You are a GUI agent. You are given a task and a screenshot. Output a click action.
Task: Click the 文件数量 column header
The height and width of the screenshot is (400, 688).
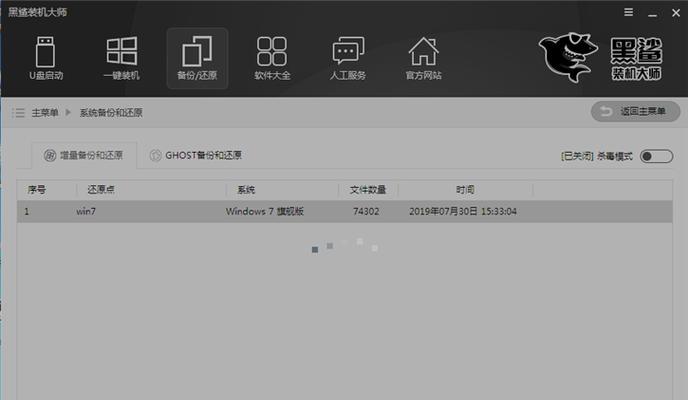point(368,189)
